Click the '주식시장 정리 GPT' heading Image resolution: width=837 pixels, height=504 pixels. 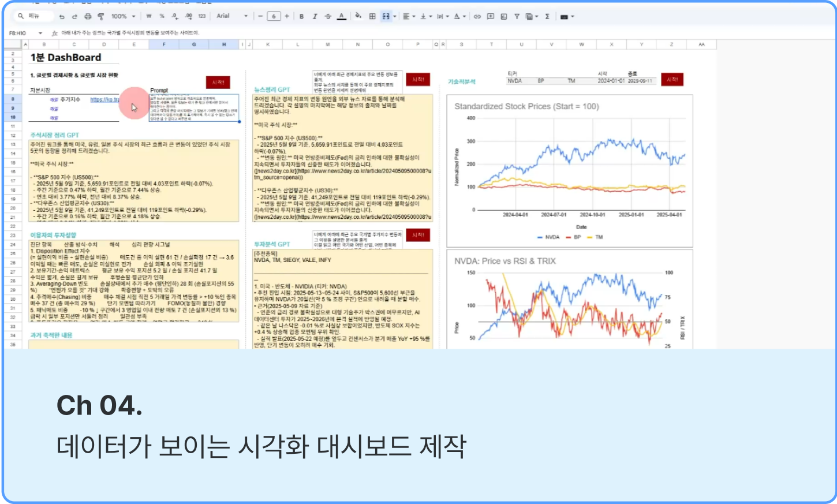[x=54, y=135]
